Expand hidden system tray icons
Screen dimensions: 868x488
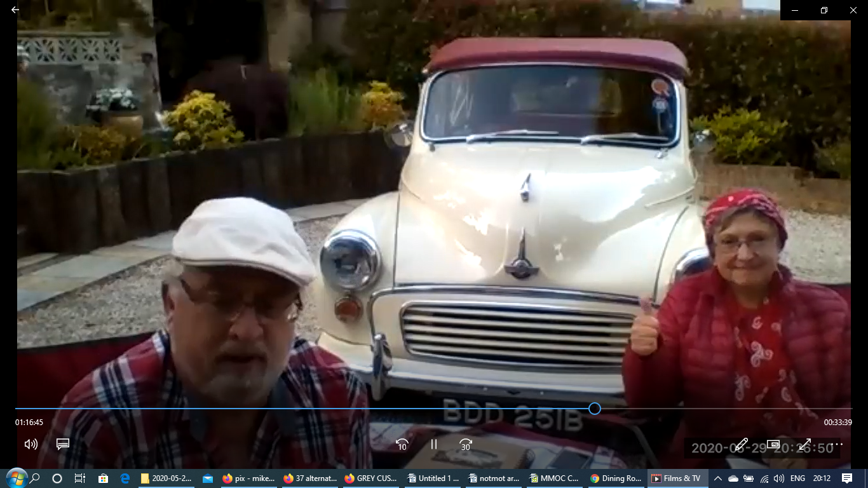point(717,478)
